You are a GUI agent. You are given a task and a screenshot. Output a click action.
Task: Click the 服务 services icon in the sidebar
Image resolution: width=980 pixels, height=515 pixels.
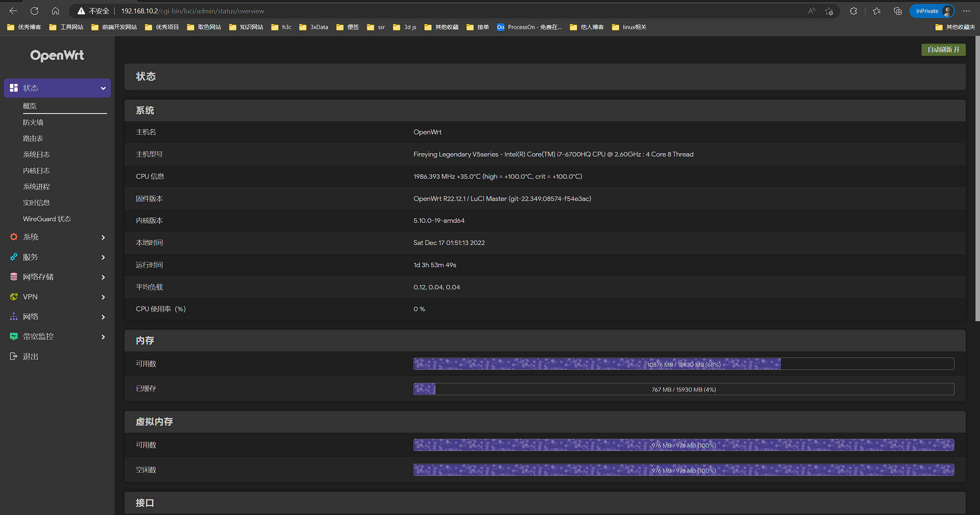point(14,257)
